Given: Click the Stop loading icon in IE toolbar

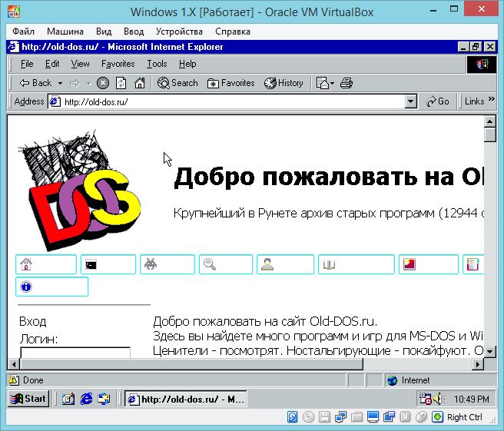Looking at the screenshot, I should coord(103,83).
